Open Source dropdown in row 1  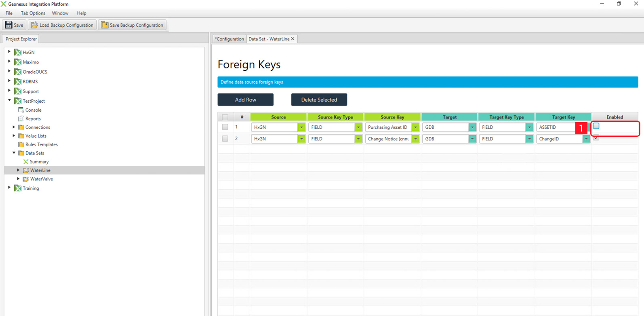point(301,127)
